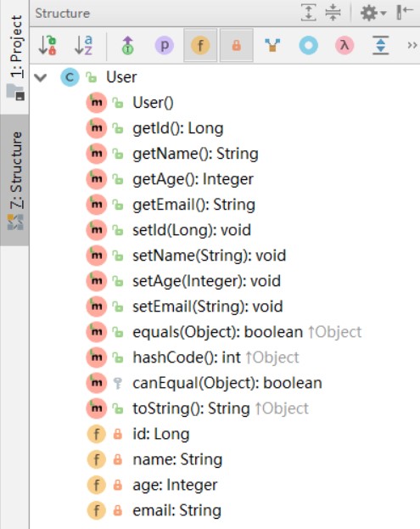
Task: Toggle Show Properties filter
Action: point(164,45)
